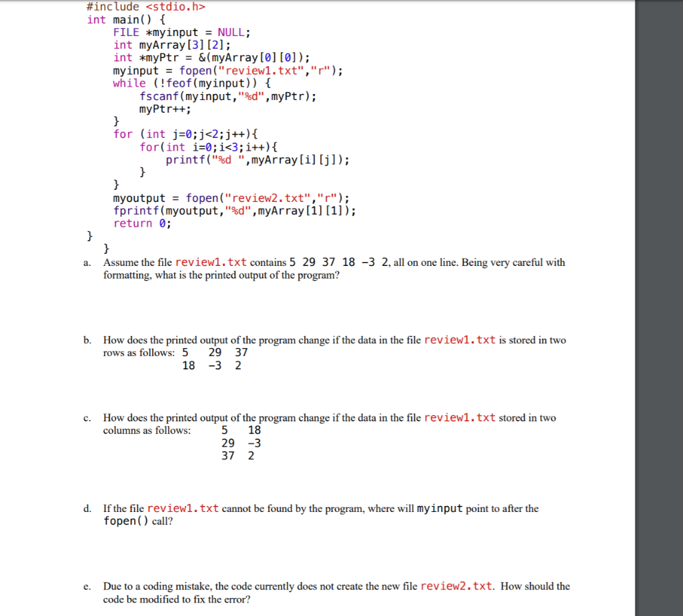This screenshot has height=616, width=683.
Task: Click the fopen call opening review1.txt
Action: click(x=227, y=70)
